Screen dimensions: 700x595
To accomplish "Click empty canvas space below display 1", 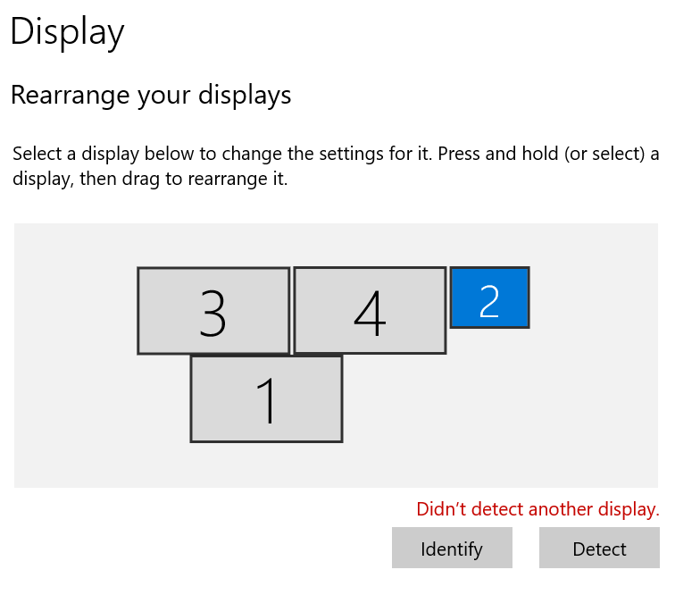I will pyautogui.click(x=266, y=465).
